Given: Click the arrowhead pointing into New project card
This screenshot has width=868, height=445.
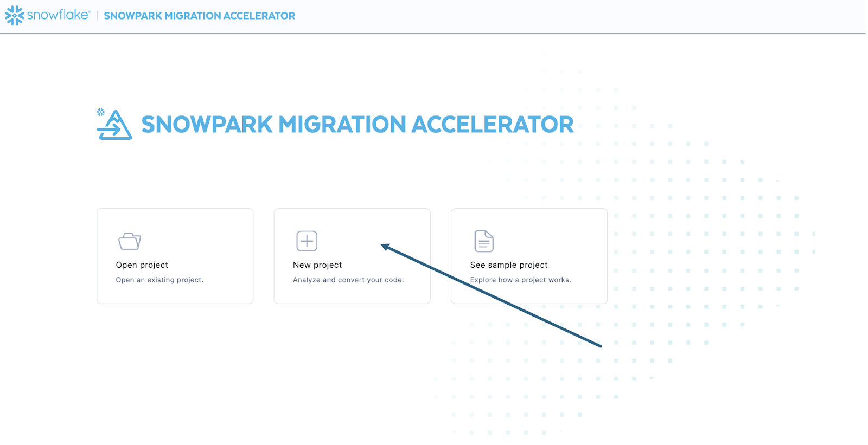Looking at the screenshot, I should (x=385, y=247).
